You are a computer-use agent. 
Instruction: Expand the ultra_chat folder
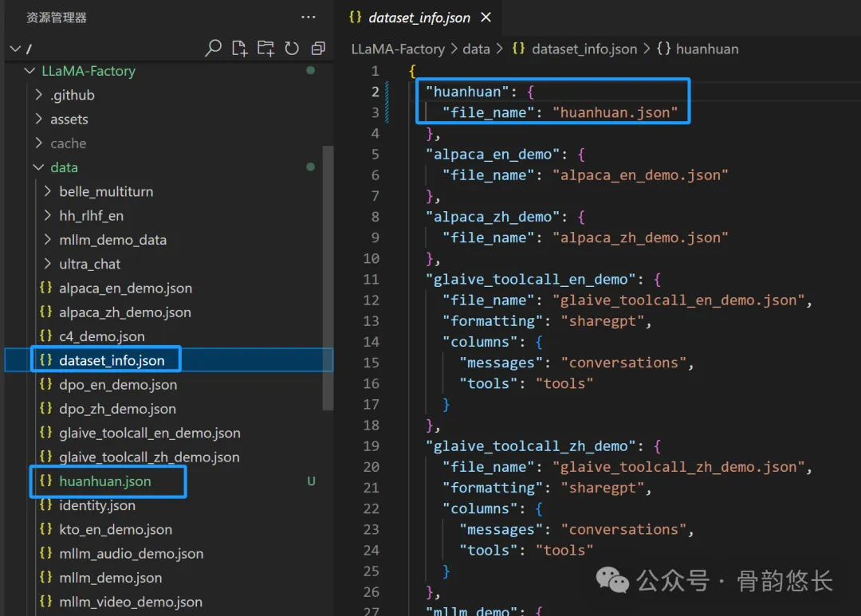[x=48, y=264]
